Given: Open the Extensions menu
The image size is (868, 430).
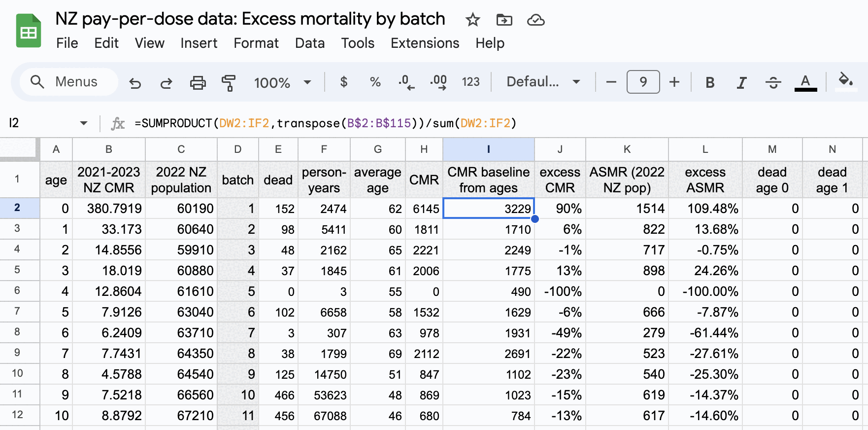Looking at the screenshot, I should [x=425, y=43].
